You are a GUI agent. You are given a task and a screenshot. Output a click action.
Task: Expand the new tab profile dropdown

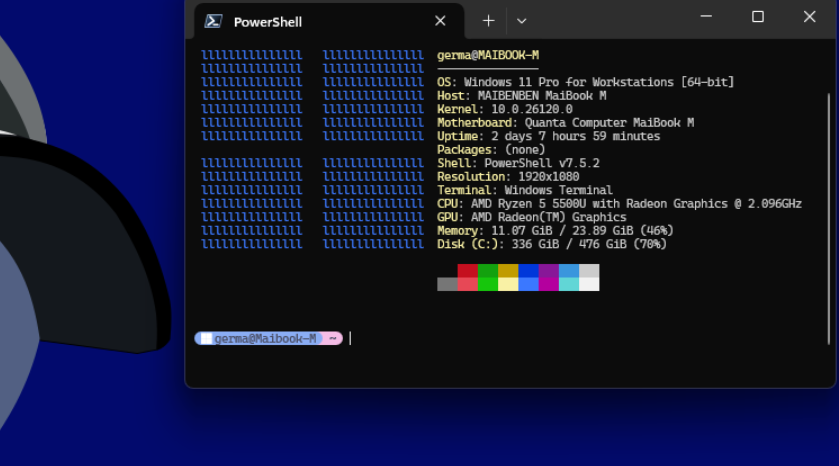(522, 21)
